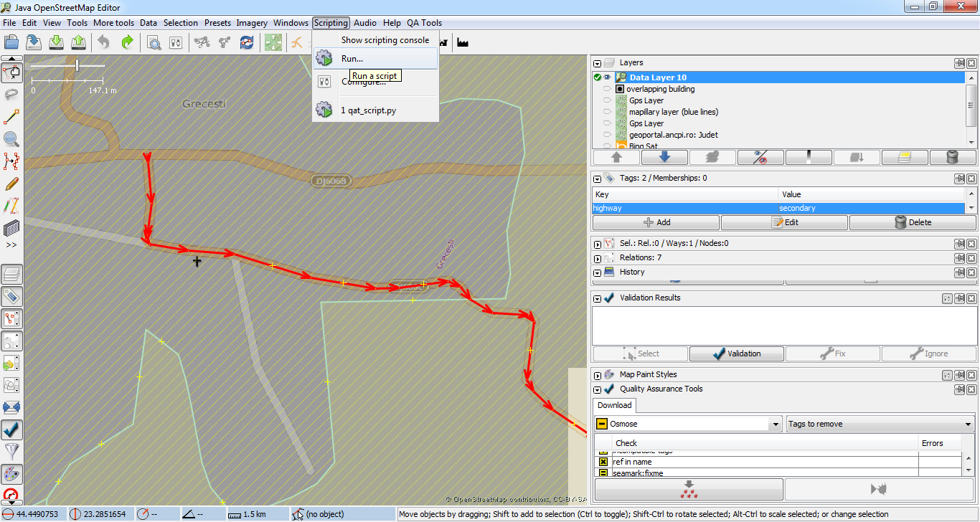Viewport: 980px width, 522px height.
Task: Move selected layer up
Action: 616,157
